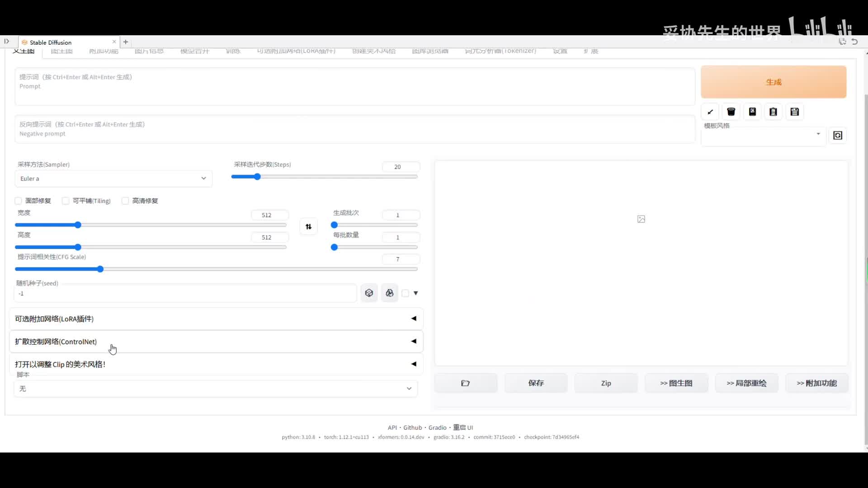This screenshot has width=868, height=488.
Task: Click the refresh icon beside the 模板风格 dropdown
Action: (838, 135)
